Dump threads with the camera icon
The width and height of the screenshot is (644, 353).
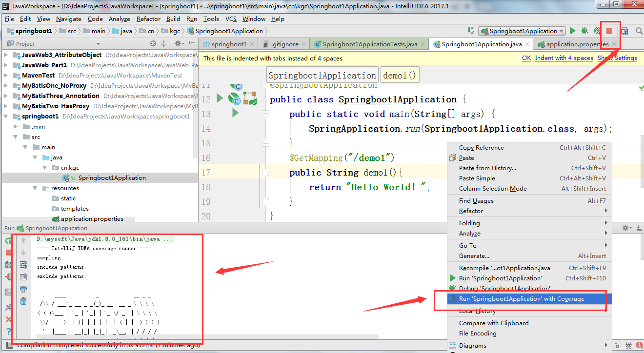(x=8, y=264)
